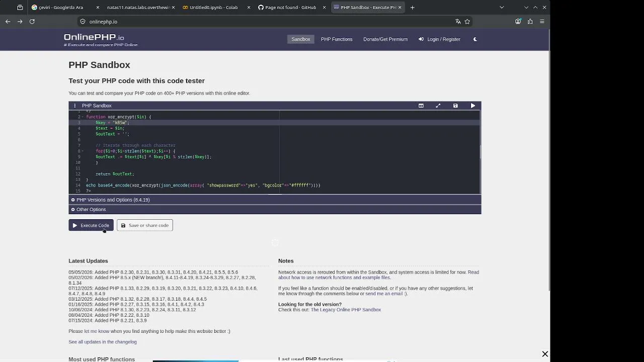Toggle split view layout in sandbox header
644x362 pixels.
(421, 106)
